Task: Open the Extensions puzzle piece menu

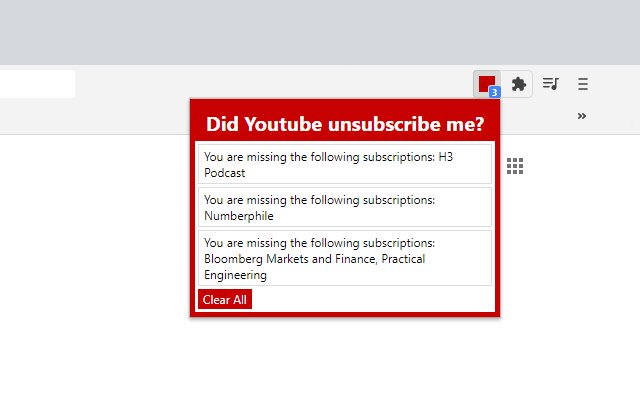Action: (519, 84)
